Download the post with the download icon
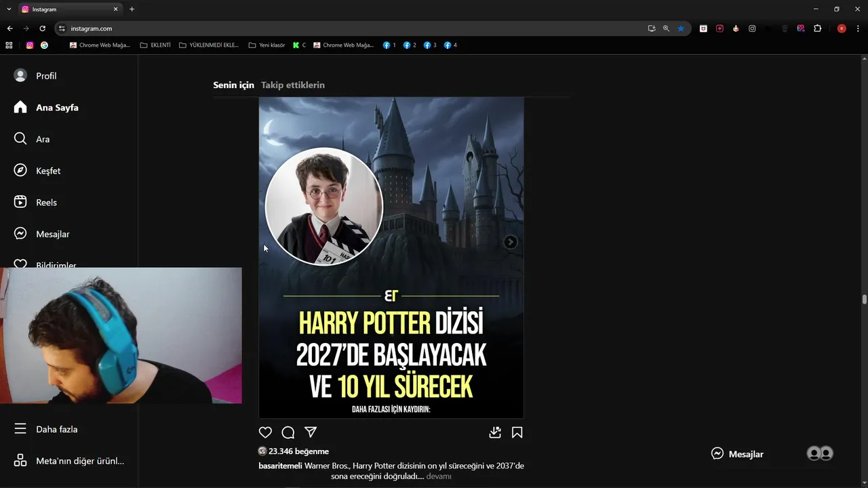Image resolution: width=868 pixels, height=488 pixels. click(x=495, y=432)
